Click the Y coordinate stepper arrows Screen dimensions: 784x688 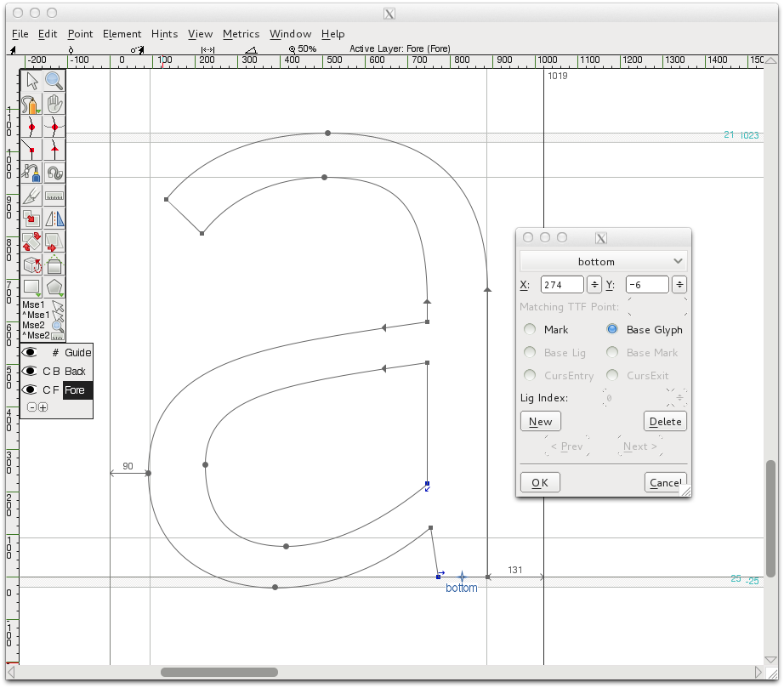coord(679,285)
